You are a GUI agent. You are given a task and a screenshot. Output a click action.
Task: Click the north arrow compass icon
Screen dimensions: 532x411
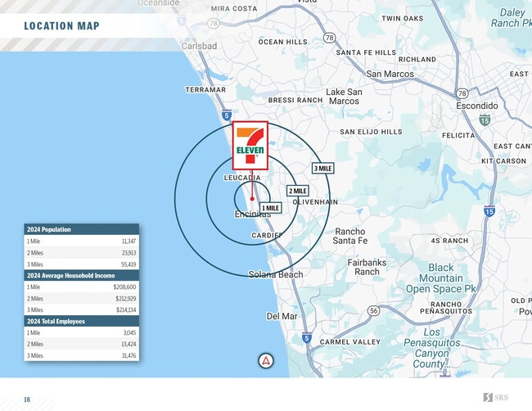point(266,361)
